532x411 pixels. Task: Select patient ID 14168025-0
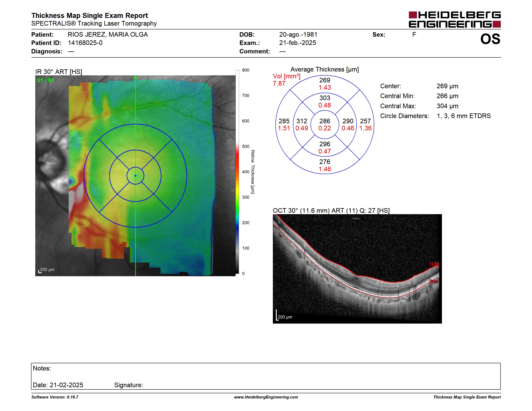(85, 43)
